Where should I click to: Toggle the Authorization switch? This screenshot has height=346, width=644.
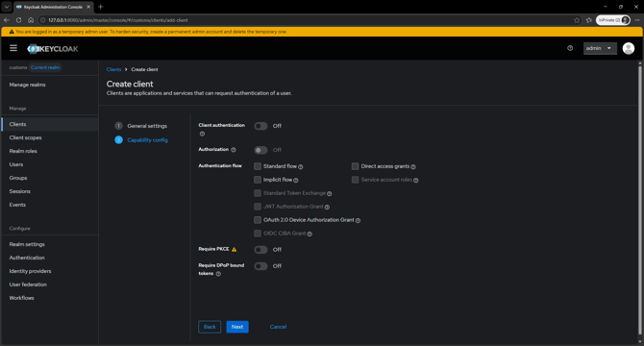(260, 150)
